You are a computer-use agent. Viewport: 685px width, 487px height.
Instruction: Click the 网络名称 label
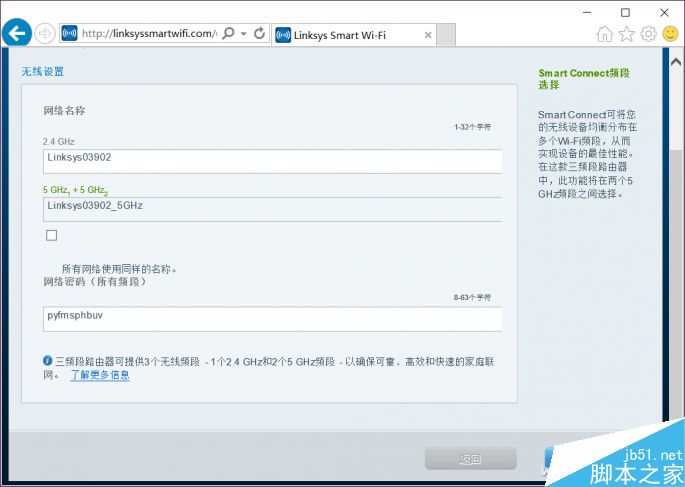click(x=64, y=111)
